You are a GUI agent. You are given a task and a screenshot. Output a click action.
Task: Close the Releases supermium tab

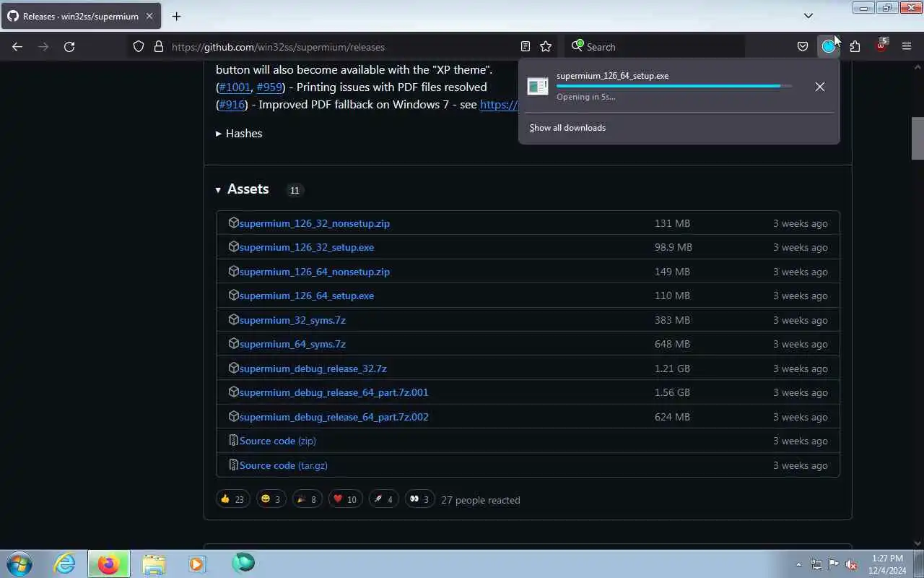149,16
